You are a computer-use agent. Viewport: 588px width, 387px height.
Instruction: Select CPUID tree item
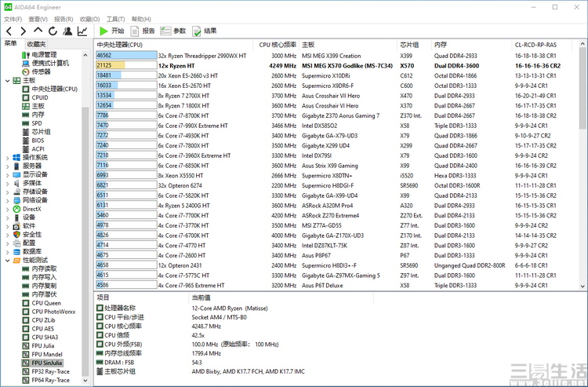click(35, 97)
